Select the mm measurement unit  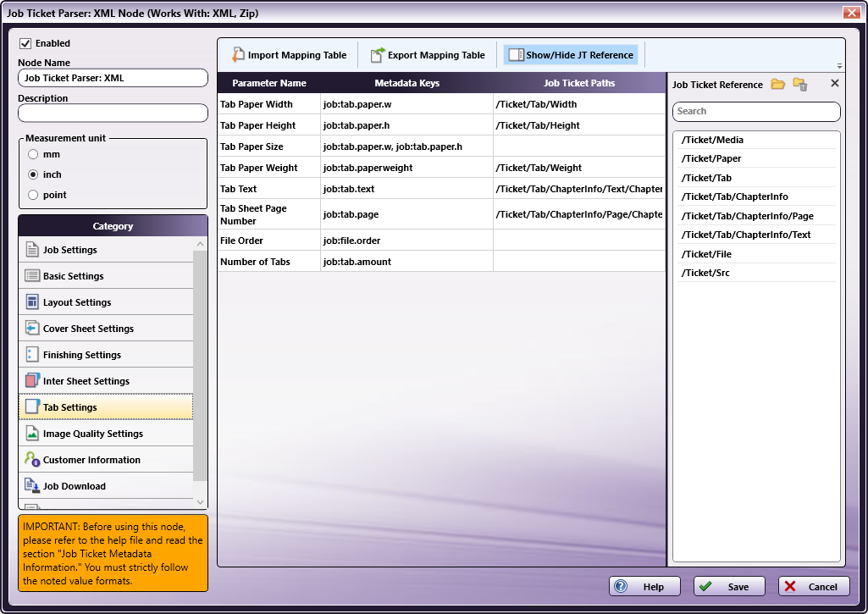pos(33,154)
